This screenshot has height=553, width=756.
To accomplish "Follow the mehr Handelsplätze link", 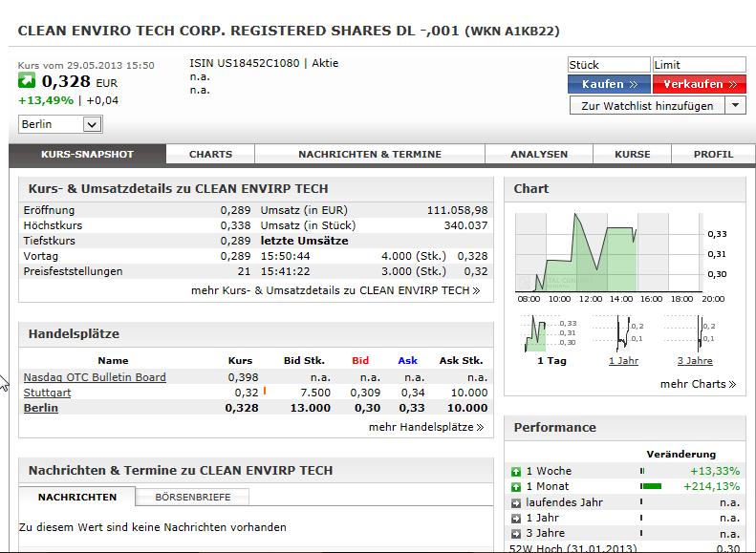I will (x=425, y=427).
